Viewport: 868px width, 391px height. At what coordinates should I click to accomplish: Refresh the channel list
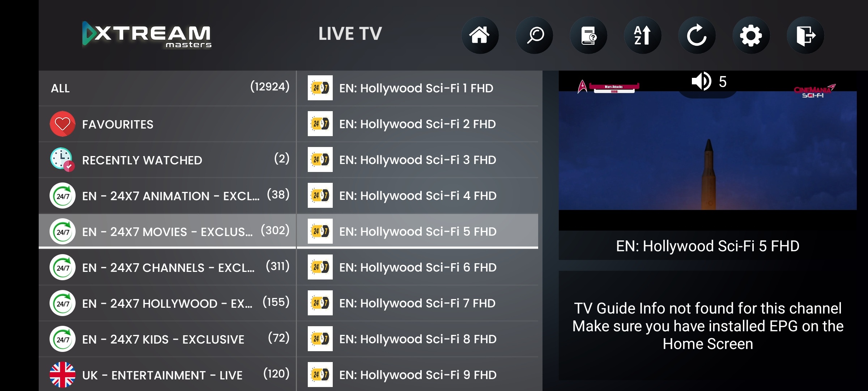(697, 35)
